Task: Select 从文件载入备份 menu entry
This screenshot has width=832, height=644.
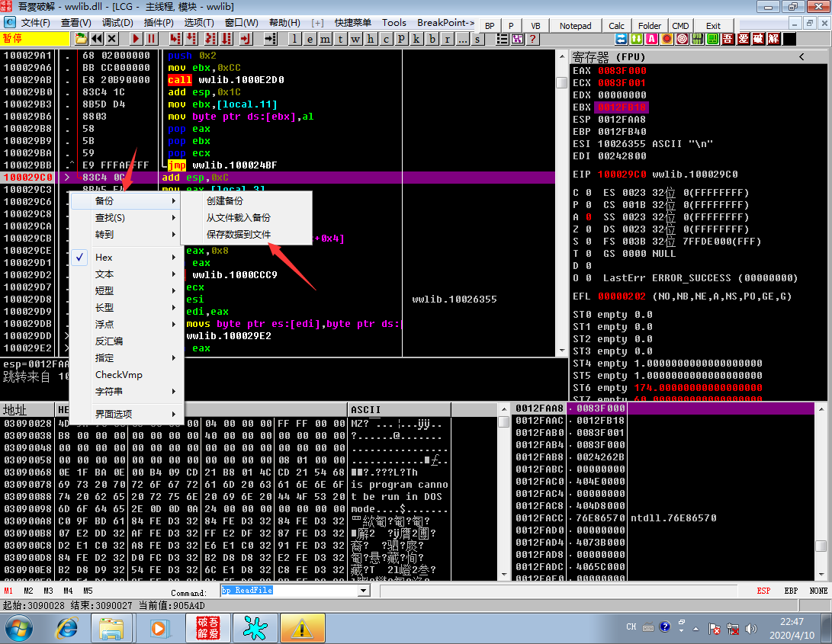Action: 246,217
